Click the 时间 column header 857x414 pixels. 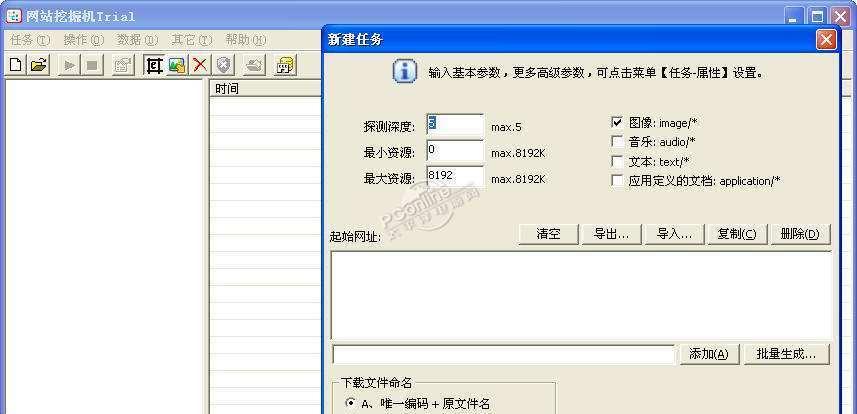pos(266,89)
